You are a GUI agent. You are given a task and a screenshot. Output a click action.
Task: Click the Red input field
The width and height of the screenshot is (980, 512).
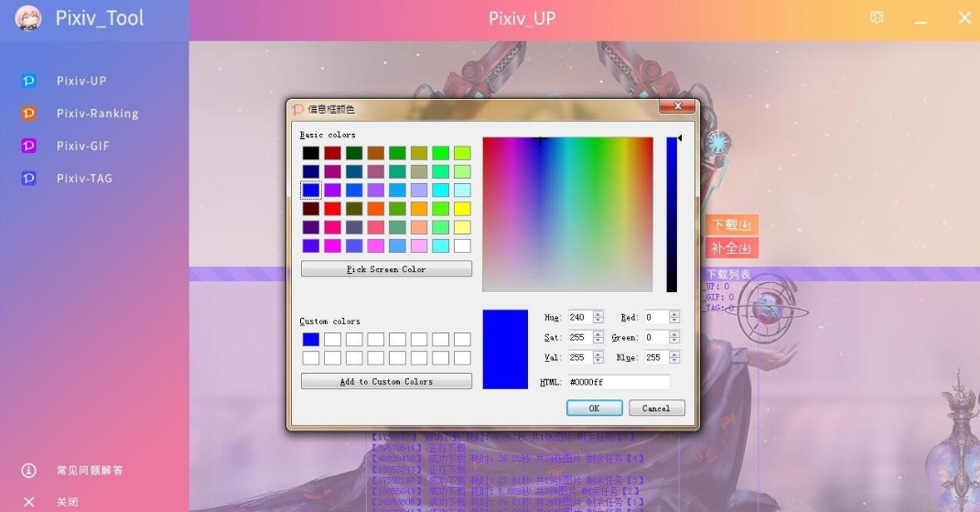click(x=656, y=317)
